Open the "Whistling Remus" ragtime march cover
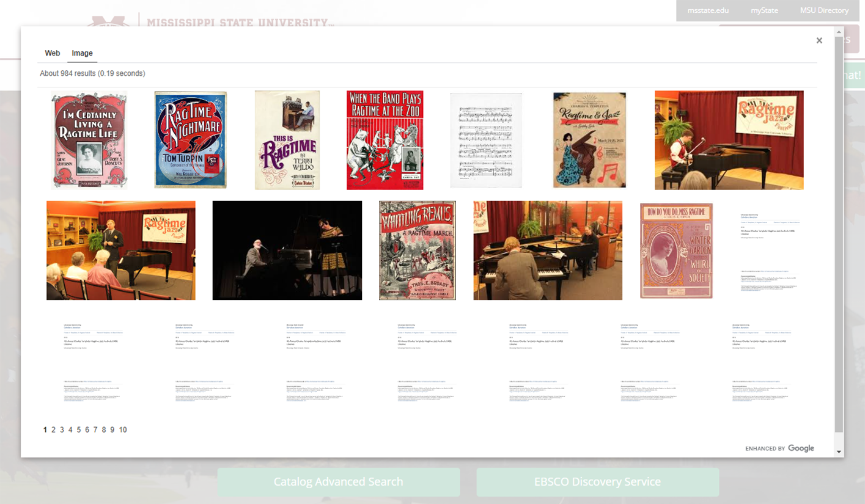 click(x=418, y=250)
